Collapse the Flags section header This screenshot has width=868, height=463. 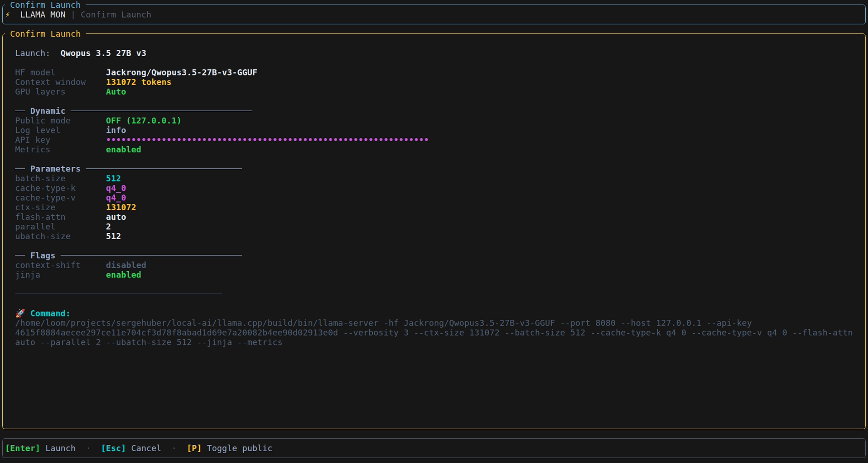(x=43, y=255)
